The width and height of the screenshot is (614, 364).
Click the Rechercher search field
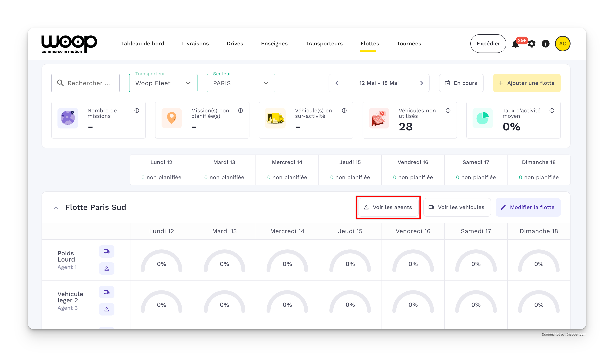tap(85, 83)
